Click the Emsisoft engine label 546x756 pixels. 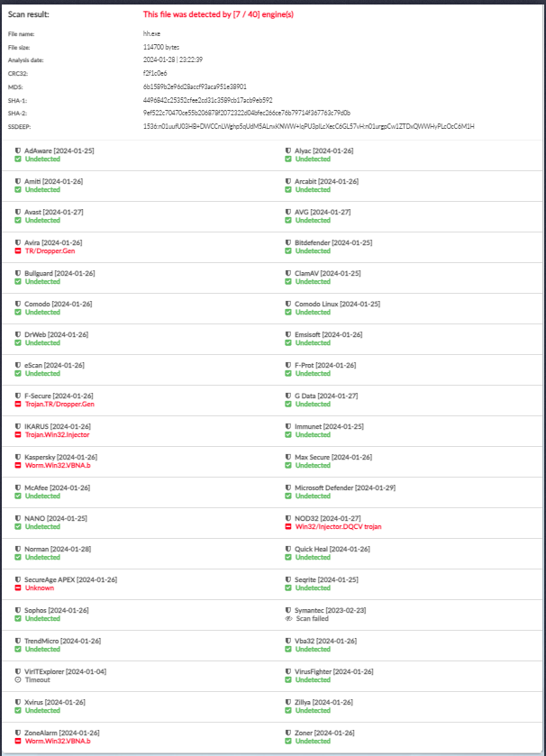[307, 334]
